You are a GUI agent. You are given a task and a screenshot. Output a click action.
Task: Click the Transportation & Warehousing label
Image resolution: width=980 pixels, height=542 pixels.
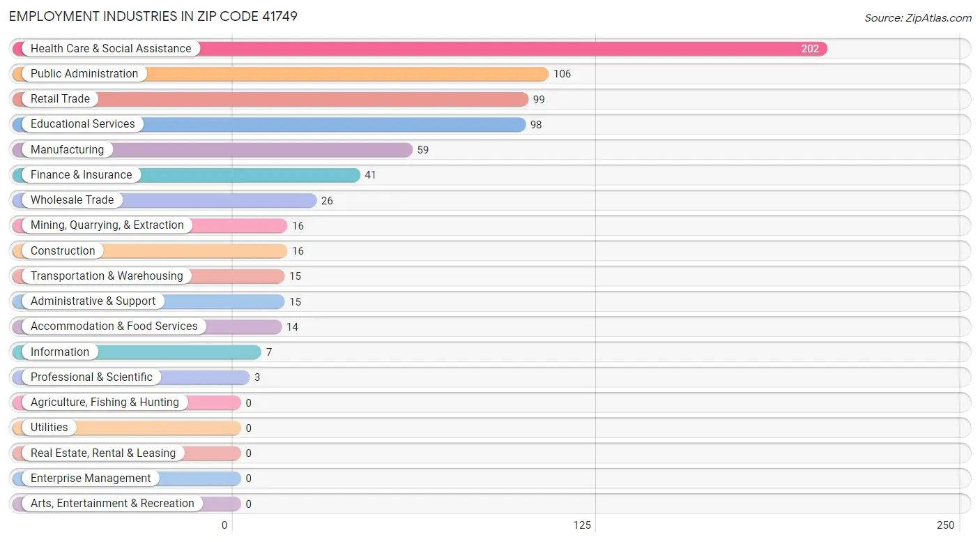[x=107, y=276]
